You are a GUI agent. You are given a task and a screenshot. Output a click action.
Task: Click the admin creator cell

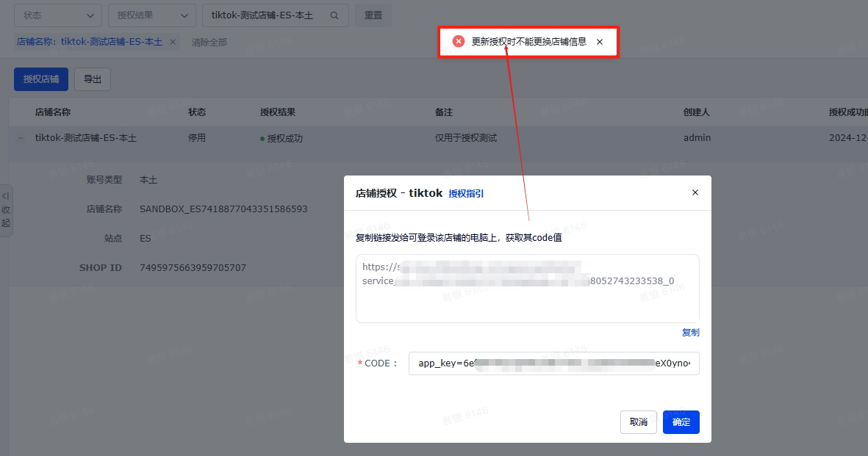point(697,138)
